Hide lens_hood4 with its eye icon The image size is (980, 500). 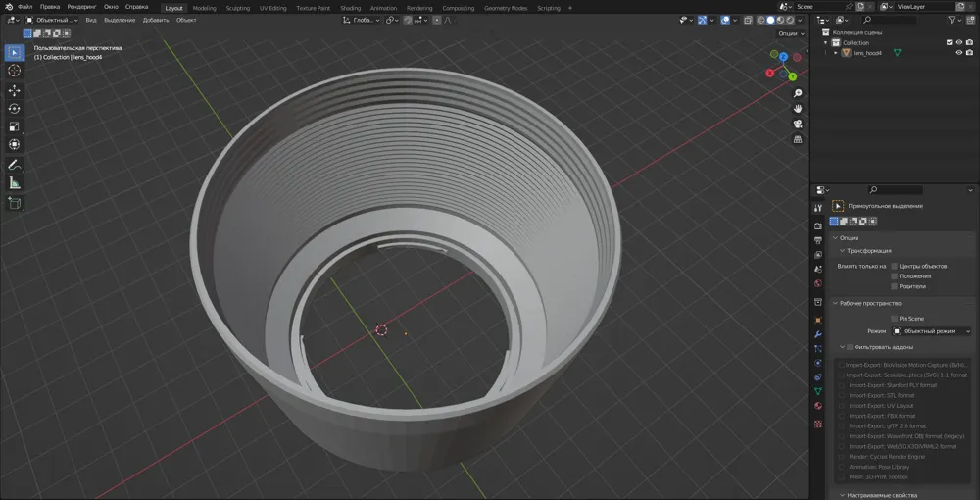click(x=959, y=53)
